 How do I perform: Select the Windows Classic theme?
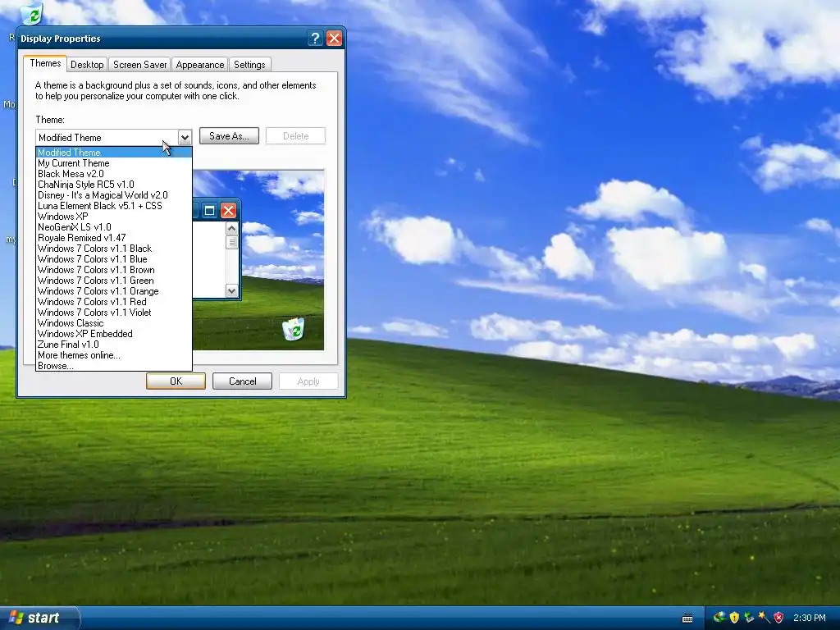[x=113, y=323]
